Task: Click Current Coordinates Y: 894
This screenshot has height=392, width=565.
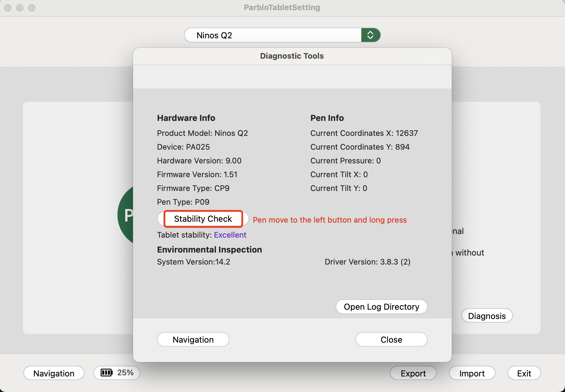Action: (x=360, y=147)
